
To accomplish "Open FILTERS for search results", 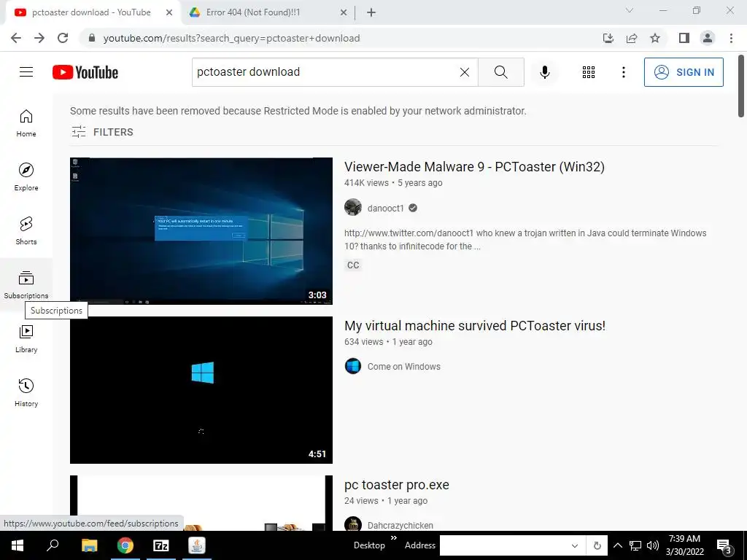I will tap(102, 132).
